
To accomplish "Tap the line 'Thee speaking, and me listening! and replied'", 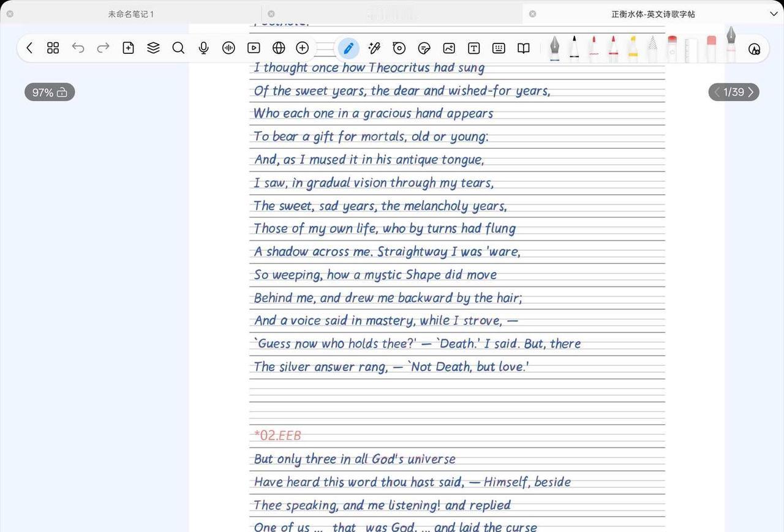I will [x=382, y=505].
